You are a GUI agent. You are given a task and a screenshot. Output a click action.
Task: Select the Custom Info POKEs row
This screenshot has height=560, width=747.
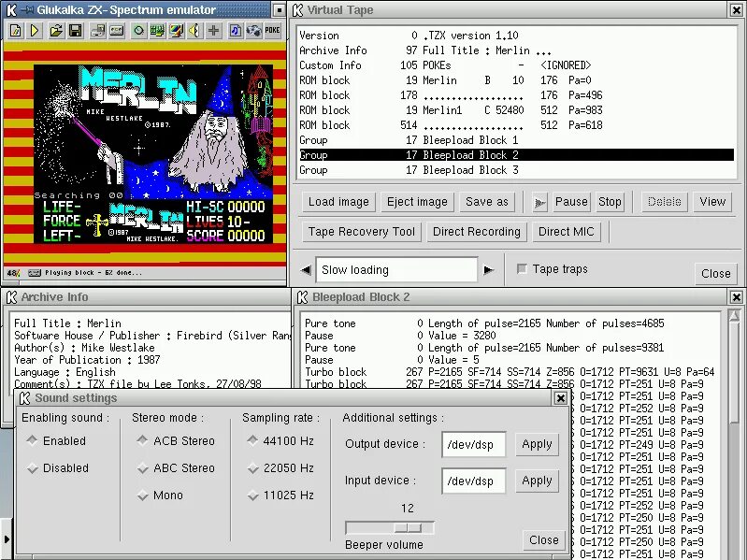(516, 65)
